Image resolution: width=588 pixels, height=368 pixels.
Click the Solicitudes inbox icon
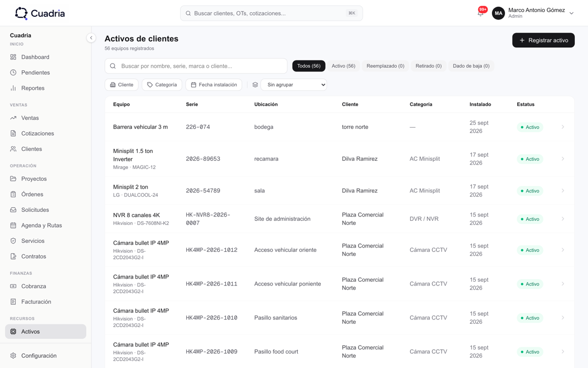tap(13, 210)
